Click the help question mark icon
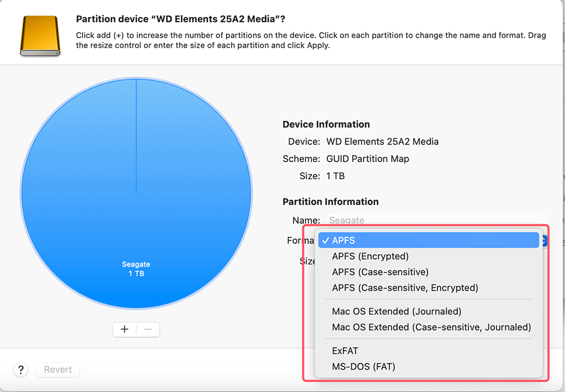The image size is (565, 392). (x=20, y=370)
